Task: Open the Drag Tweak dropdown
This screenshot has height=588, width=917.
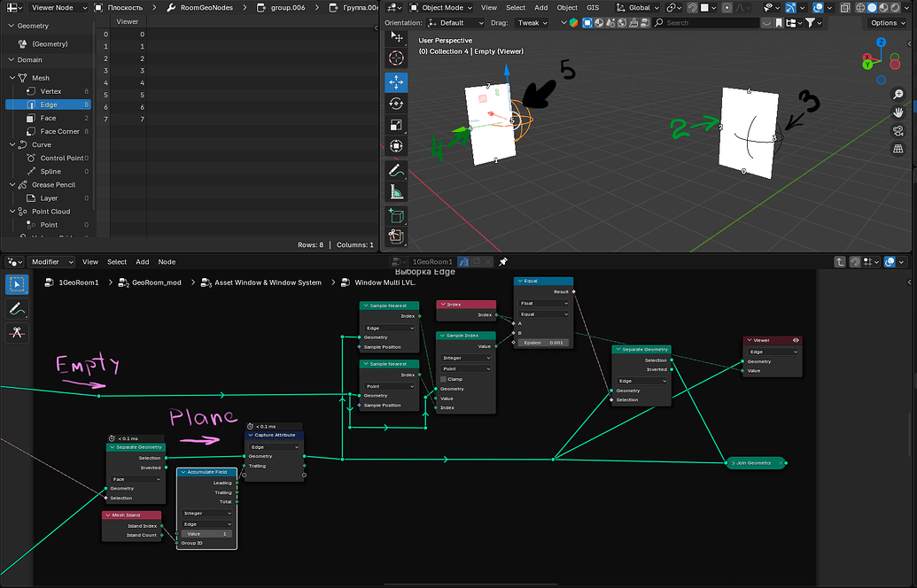Action: point(531,23)
